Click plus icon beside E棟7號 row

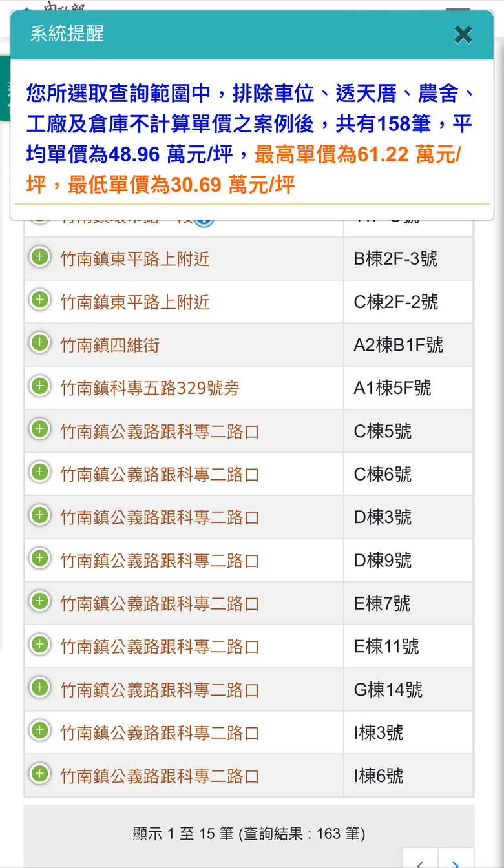tap(40, 601)
